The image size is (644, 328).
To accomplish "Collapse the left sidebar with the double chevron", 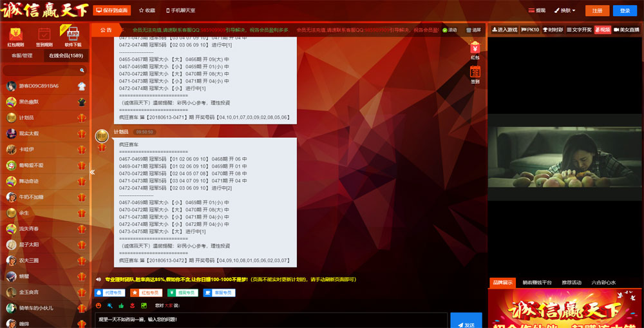I will click(92, 172).
